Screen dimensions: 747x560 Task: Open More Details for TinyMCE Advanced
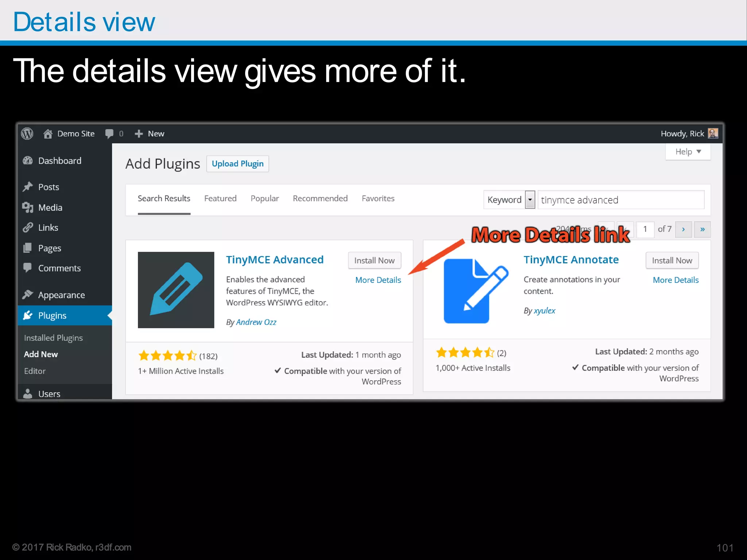click(378, 280)
